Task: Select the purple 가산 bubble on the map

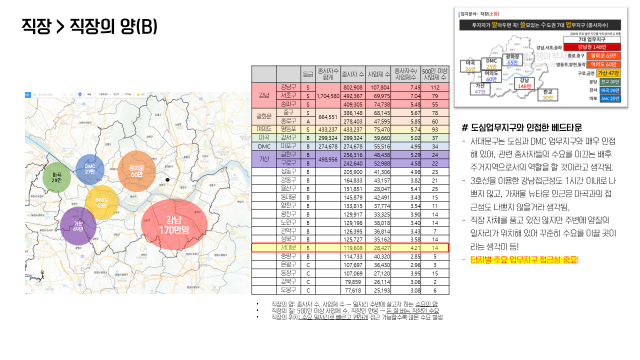Action: point(78,226)
